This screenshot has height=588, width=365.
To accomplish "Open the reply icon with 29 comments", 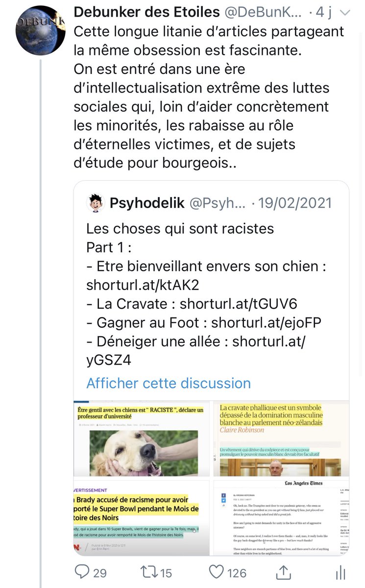I will click(83, 571).
